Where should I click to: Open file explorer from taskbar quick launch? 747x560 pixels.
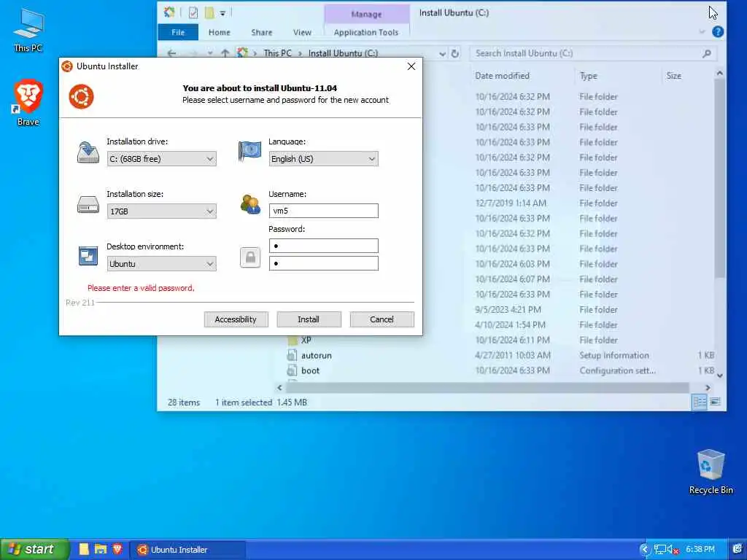(100, 549)
